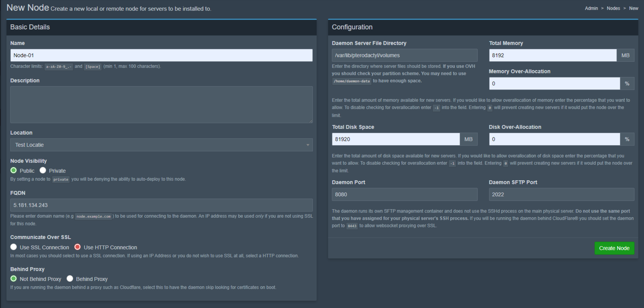Click the Disk Over-Allocation input
This screenshot has height=308, width=644.
(554, 139)
